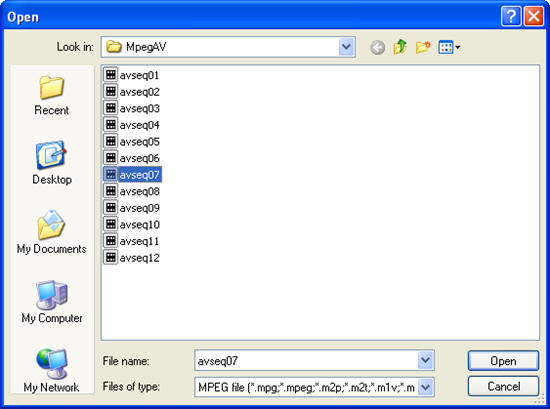Select the avseq01 video file

(132, 75)
